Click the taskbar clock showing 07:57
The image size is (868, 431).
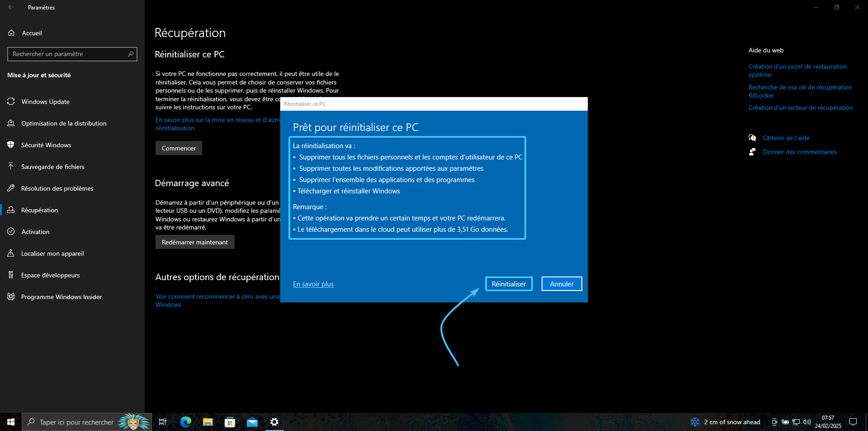pyautogui.click(x=828, y=422)
